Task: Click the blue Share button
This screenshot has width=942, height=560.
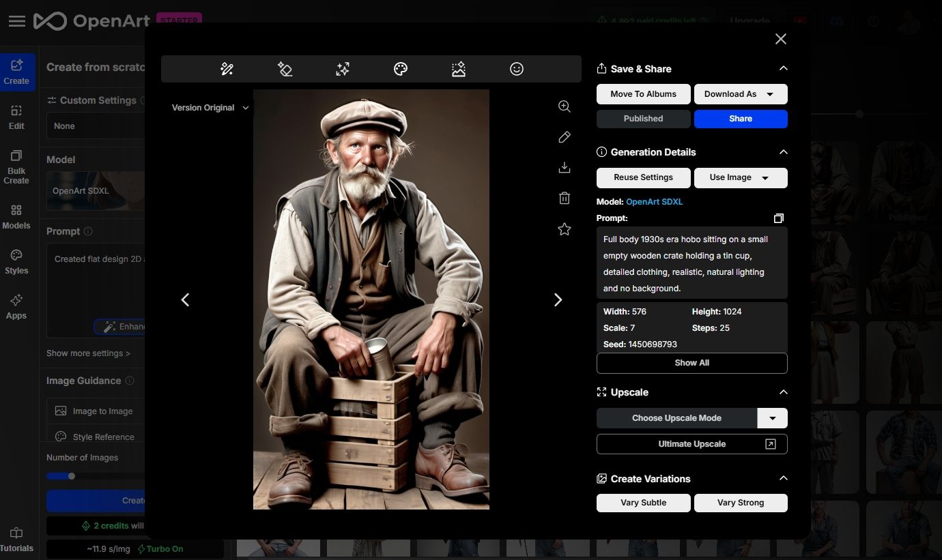Action: (741, 119)
